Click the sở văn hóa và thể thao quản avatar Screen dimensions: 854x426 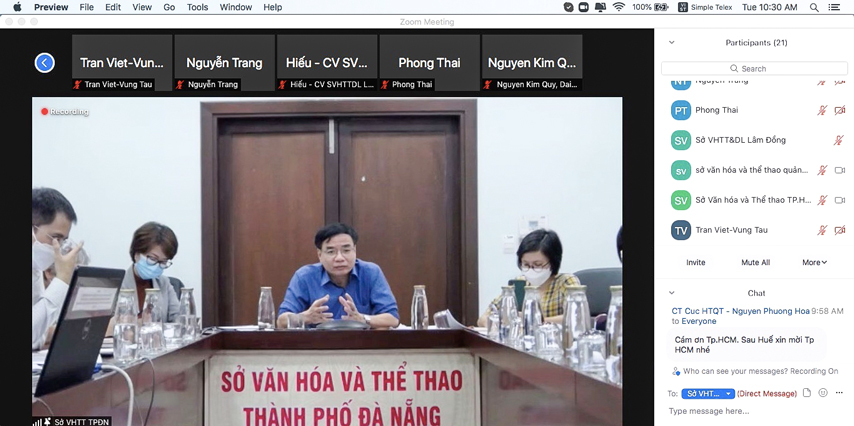681,170
